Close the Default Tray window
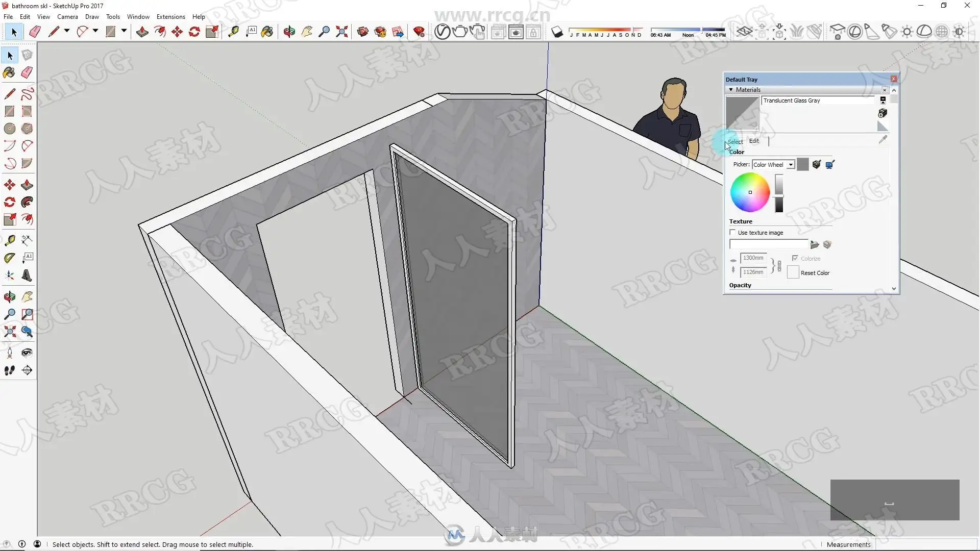The height and width of the screenshot is (551, 980). (893, 79)
